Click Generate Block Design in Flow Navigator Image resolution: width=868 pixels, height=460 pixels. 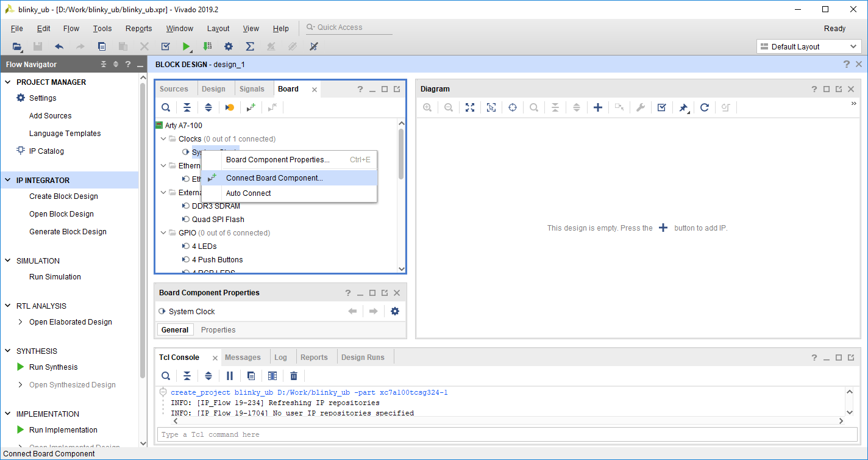(x=68, y=232)
